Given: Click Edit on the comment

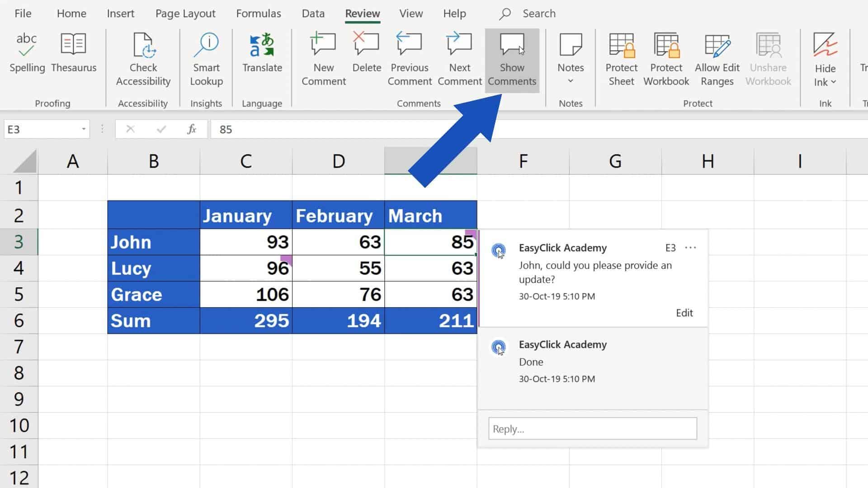Looking at the screenshot, I should point(684,313).
